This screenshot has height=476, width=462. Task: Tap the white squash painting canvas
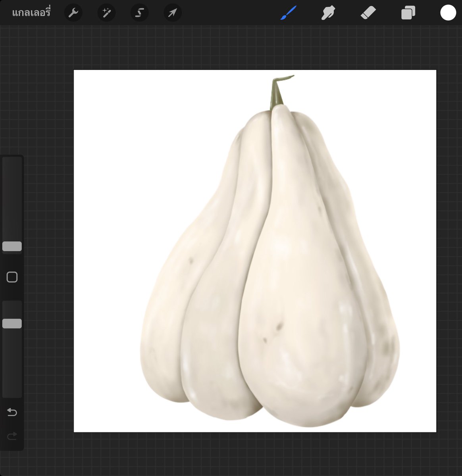click(255, 251)
